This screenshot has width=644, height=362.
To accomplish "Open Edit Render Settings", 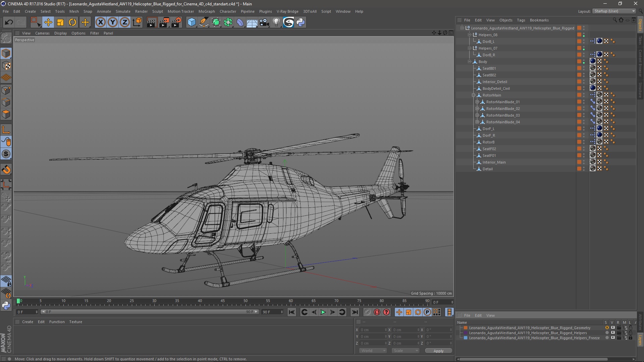I will tap(176, 22).
